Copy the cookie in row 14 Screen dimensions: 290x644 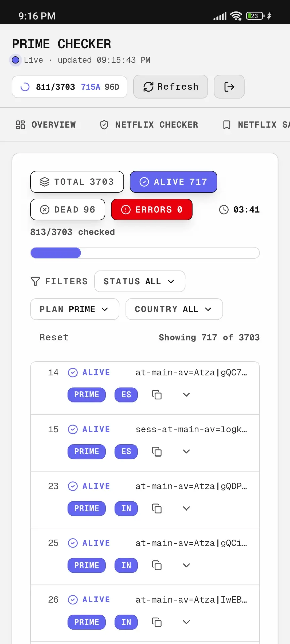click(x=157, y=395)
